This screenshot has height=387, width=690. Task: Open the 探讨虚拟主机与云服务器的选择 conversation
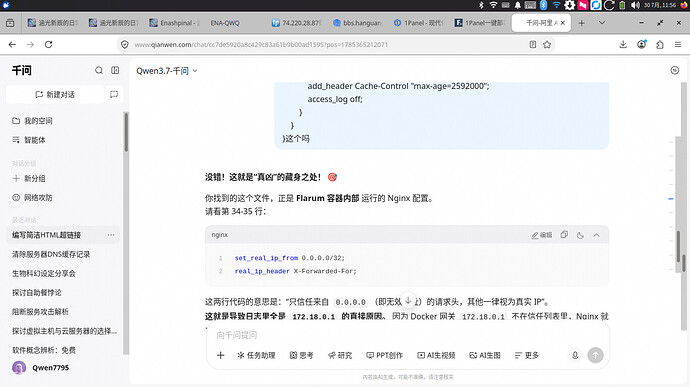click(x=64, y=331)
